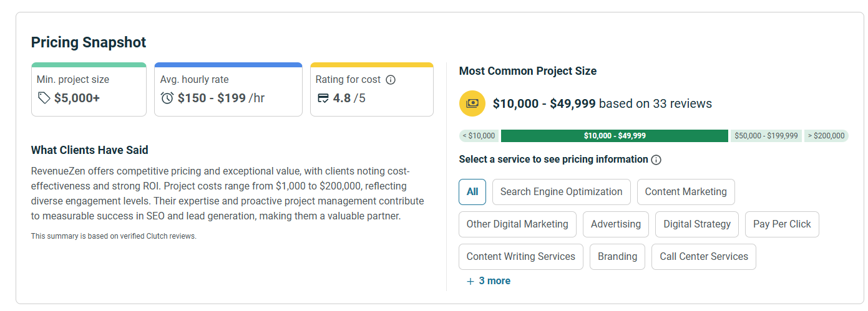Image resolution: width=868 pixels, height=311 pixels.
Task: Toggle the Content Marketing service chip
Action: pyautogui.click(x=686, y=192)
